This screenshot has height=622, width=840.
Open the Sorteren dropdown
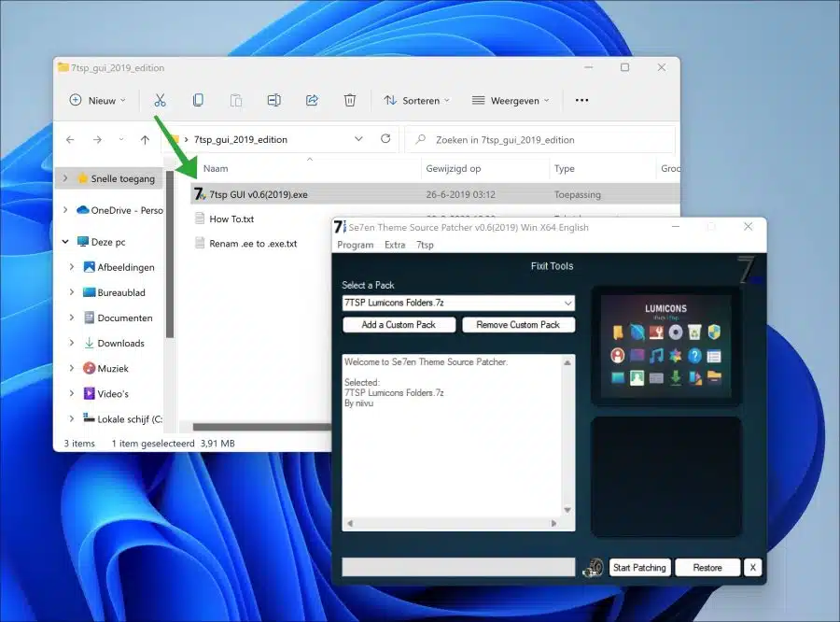point(417,100)
